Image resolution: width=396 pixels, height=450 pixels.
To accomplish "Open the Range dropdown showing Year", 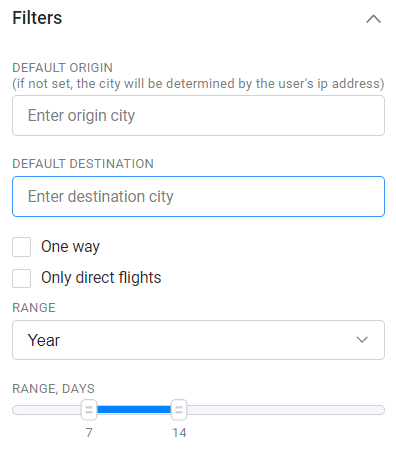I will (x=198, y=340).
